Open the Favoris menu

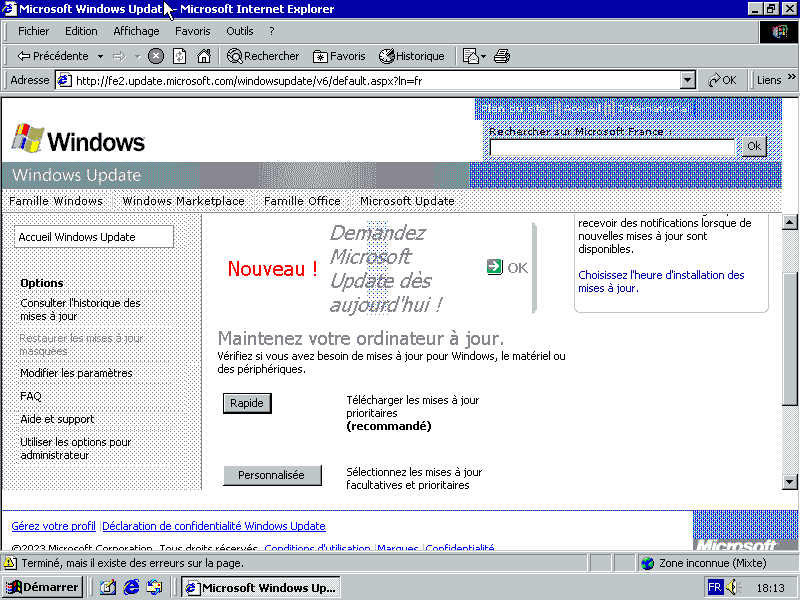[x=192, y=31]
